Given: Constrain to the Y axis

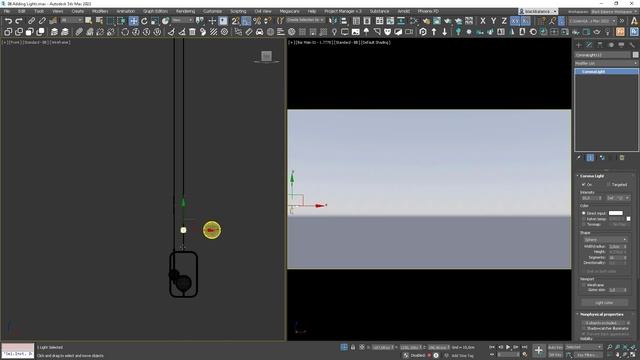Looking at the screenshot, I should click(493, 21).
